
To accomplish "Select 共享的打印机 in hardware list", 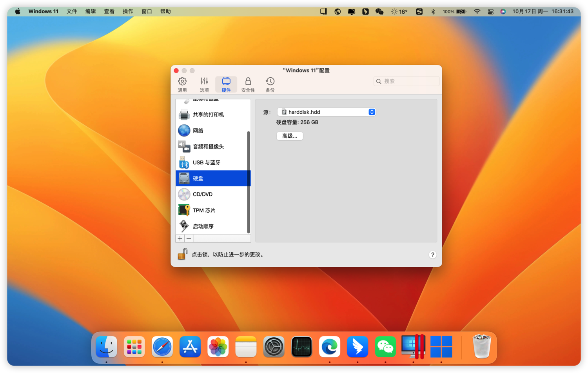I will [213, 115].
